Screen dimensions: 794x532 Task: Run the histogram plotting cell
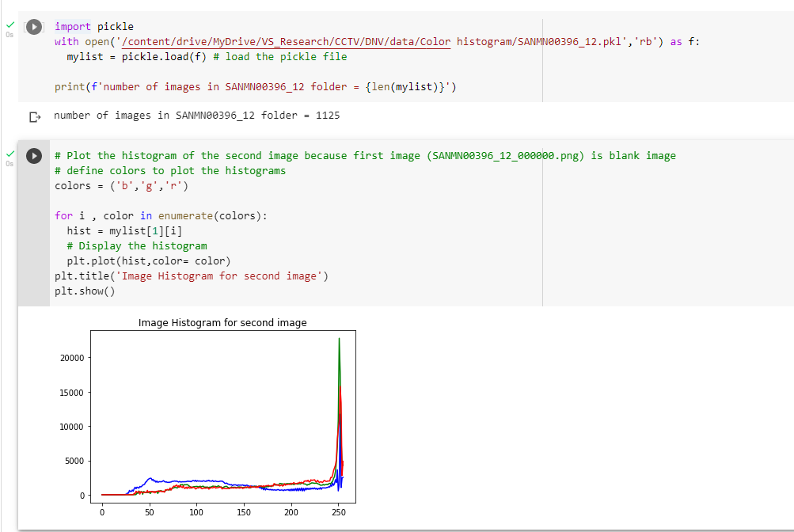[x=34, y=156]
